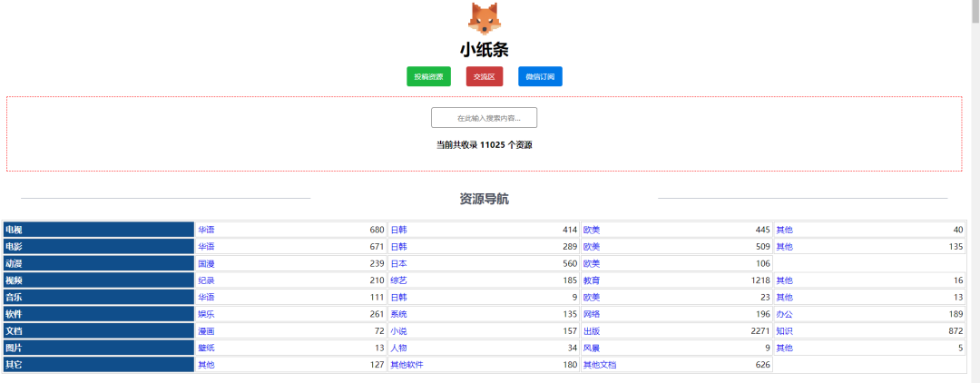Click the count 560 beside 日本

coord(570,264)
